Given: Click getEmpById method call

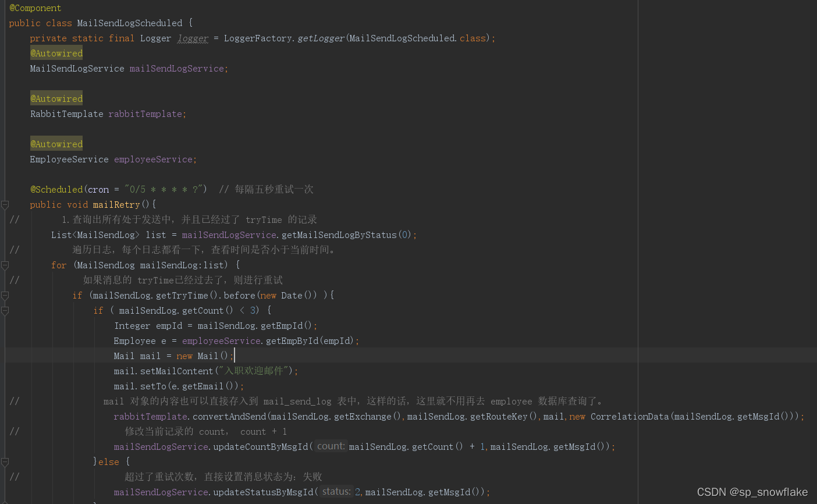Looking at the screenshot, I should pos(292,341).
